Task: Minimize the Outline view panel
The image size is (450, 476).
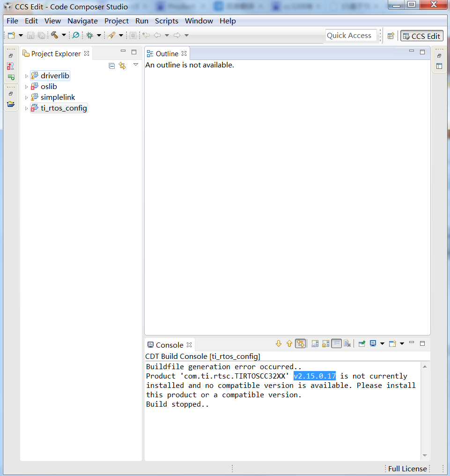Action: click(412, 52)
